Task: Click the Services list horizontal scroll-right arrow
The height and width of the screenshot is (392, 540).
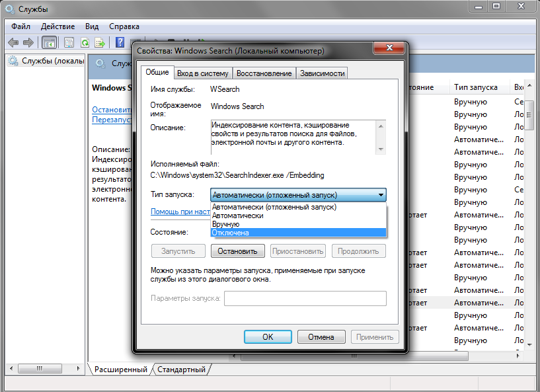Action: (x=518, y=356)
